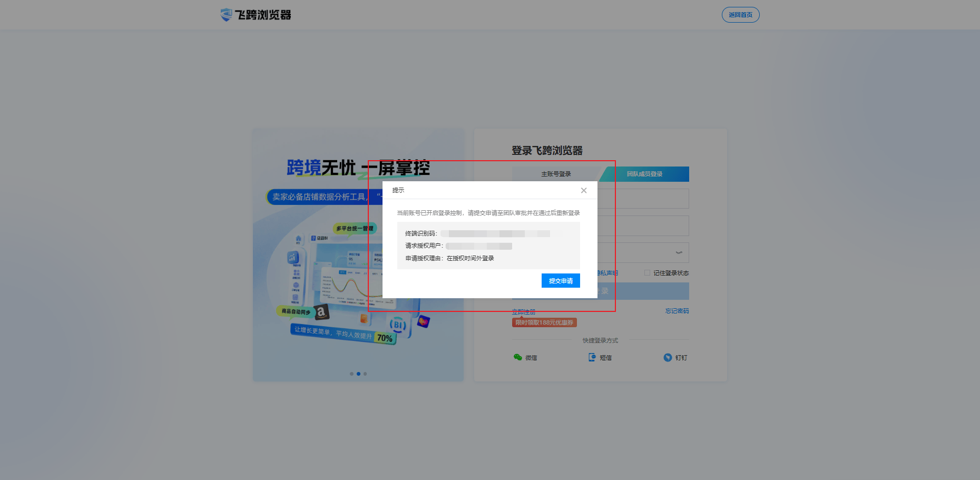Image resolution: width=980 pixels, height=480 pixels.
Task: Click the WeChat quick login icon
Action: point(518,357)
